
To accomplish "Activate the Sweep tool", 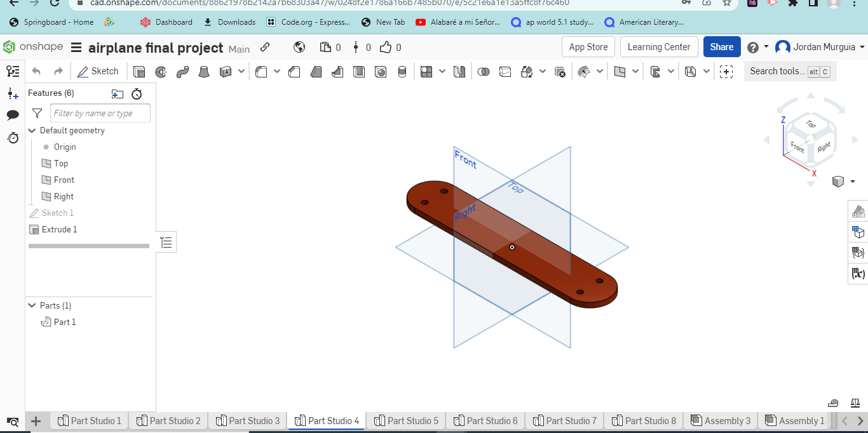I will [182, 71].
